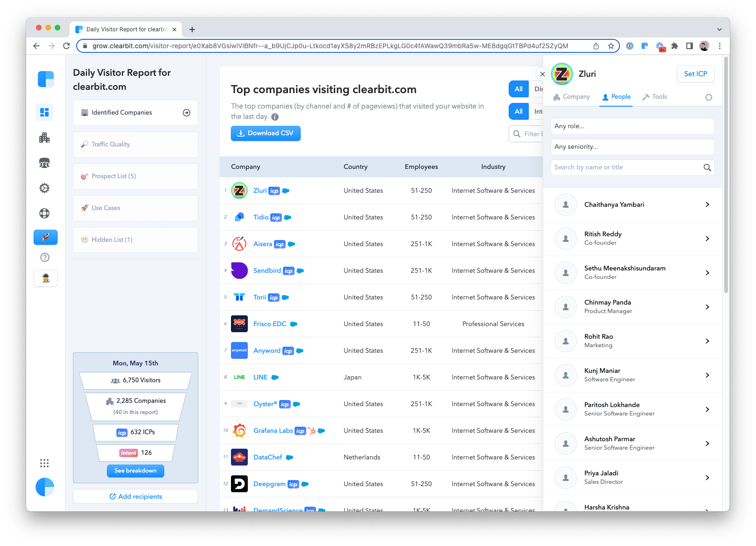Viewport: 756px width, 546px height.
Task: Click the detective icon in the sidebar
Action: point(45,278)
